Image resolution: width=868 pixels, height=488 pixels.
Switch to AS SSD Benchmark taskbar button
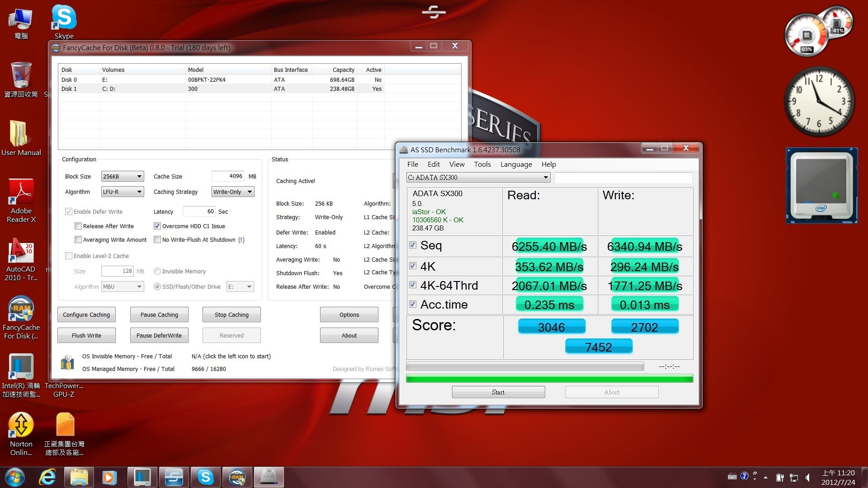click(x=269, y=477)
